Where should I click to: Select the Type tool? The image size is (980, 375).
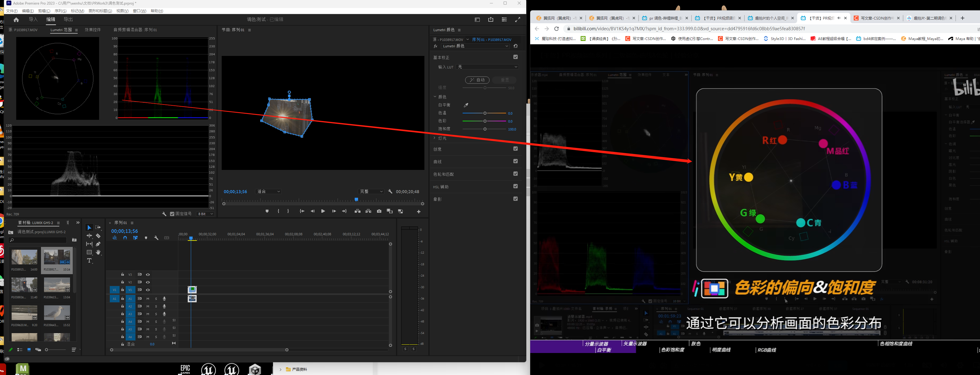click(x=89, y=260)
